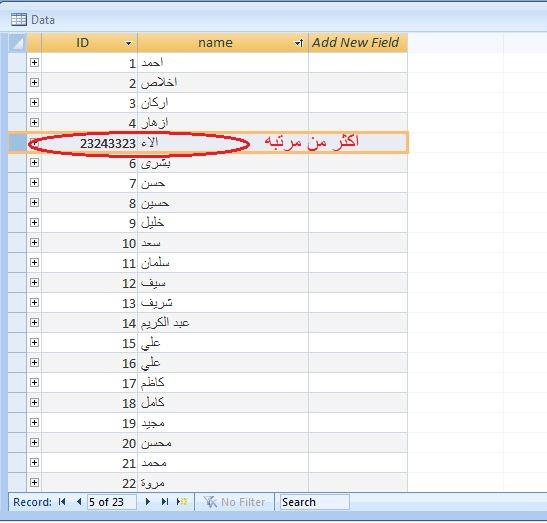Select the Data table tab

pos(33,20)
